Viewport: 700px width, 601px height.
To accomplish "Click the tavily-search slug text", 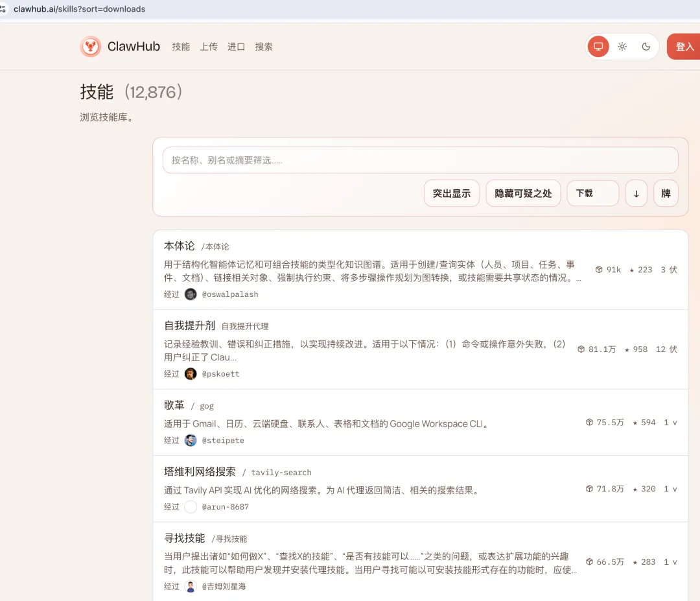I will coord(281,473).
